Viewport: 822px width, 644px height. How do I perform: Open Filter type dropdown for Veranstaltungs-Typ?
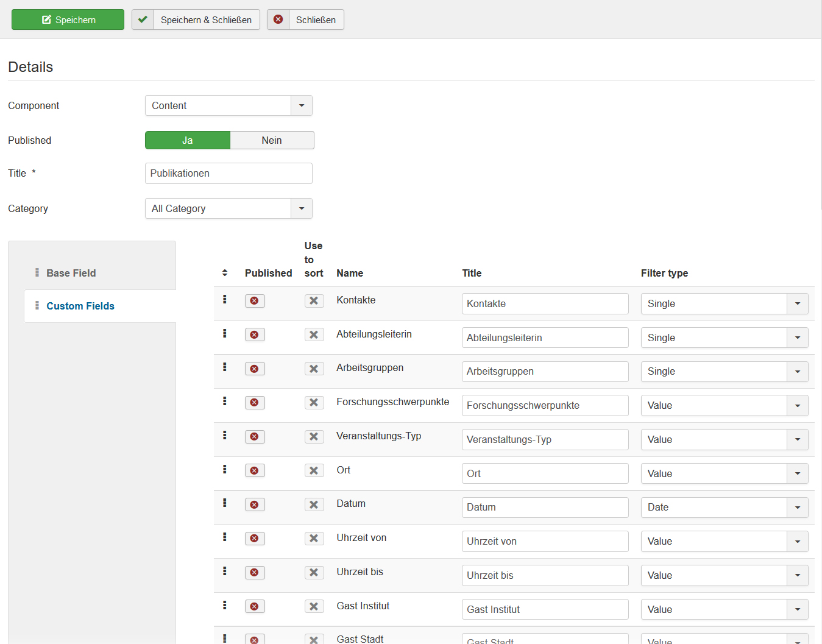tap(797, 440)
